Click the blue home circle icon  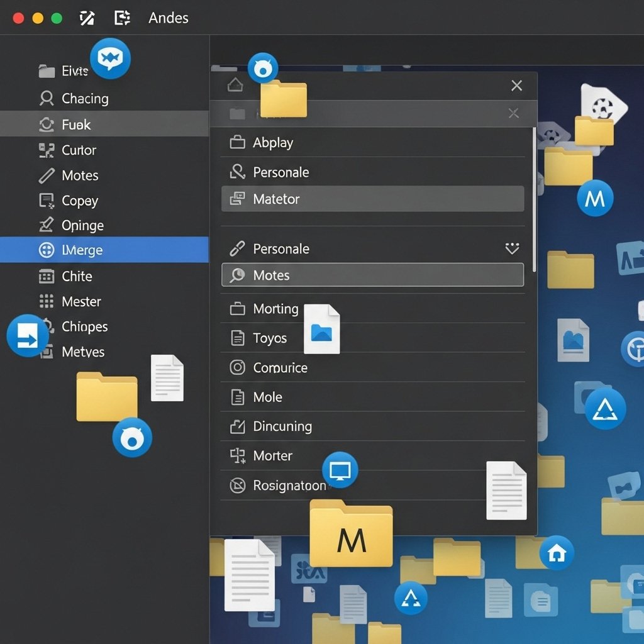click(557, 553)
